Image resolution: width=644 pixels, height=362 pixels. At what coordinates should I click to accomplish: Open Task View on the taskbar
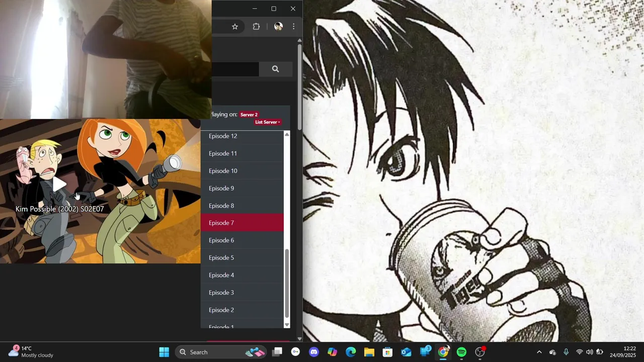click(277, 352)
